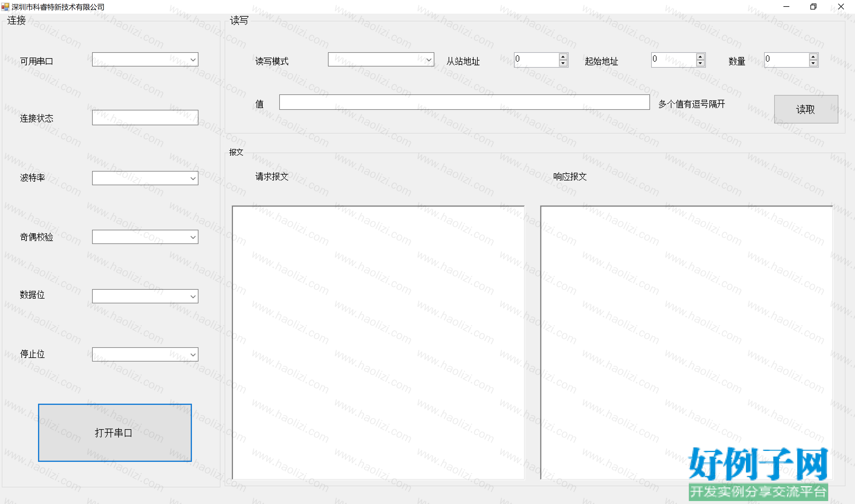
Task: Click the 从站地址 label
Action: point(463,61)
